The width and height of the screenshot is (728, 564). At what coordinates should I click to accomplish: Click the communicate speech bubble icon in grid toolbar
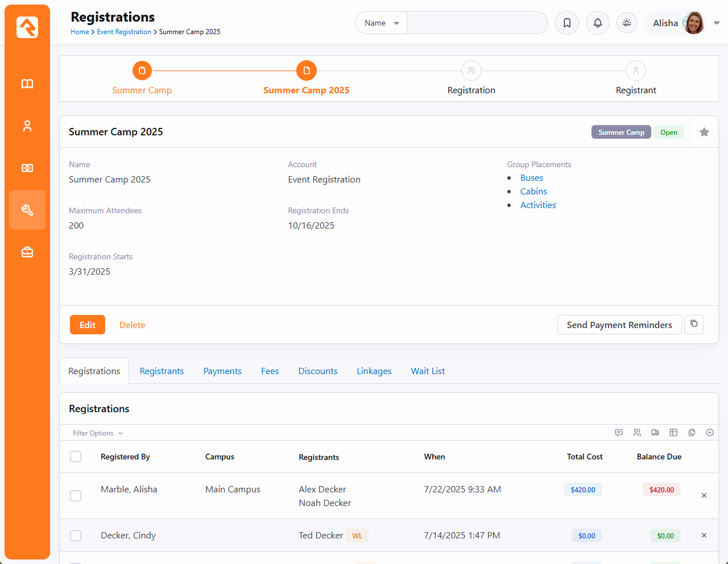(x=619, y=433)
